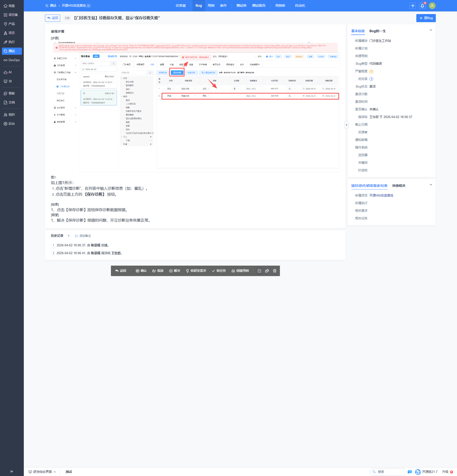This screenshot has width=457, height=476.
Task: Expand the 开源HIS改造落地 project dropdown
Action: (89, 5)
